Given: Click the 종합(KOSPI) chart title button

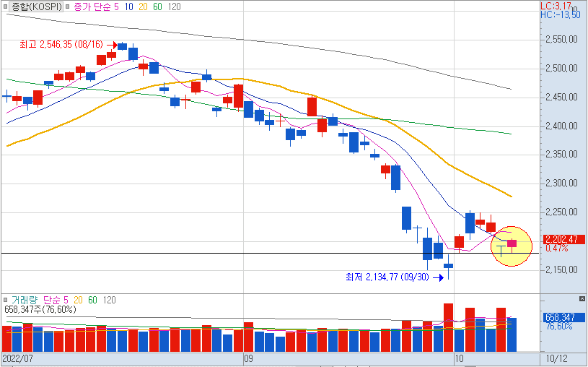Looking at the screenshot, I should (x=35, y=7).
